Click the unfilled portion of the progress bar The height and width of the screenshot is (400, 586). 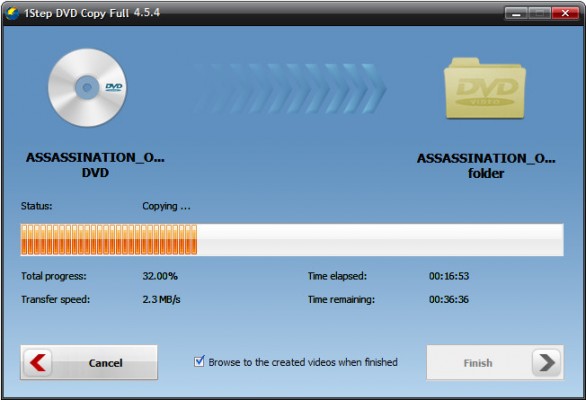click(x=380, y=240)
